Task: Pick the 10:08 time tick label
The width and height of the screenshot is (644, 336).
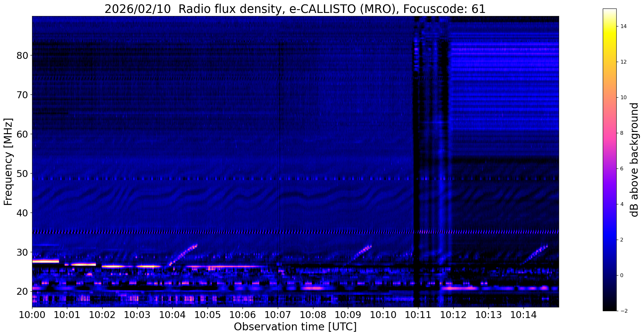Action: [313, 315]
